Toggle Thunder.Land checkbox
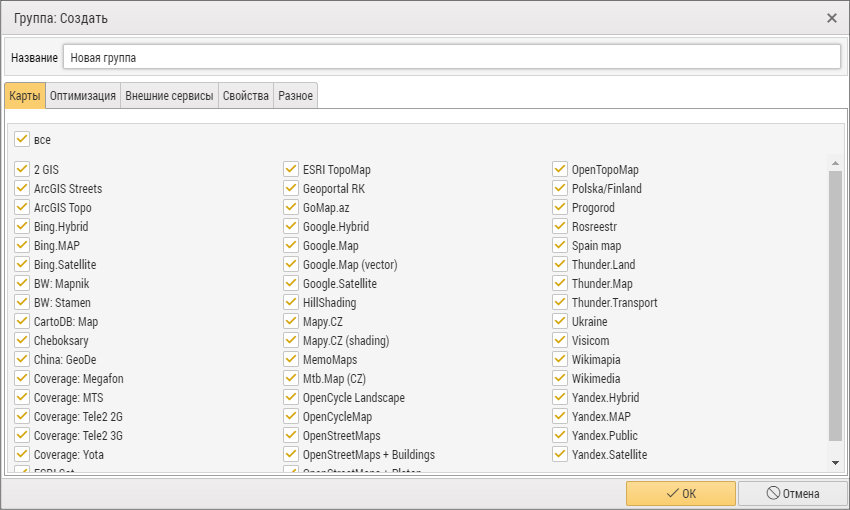Screen dimensions: 850x510 pyautogui.click(x=559, y=264)
